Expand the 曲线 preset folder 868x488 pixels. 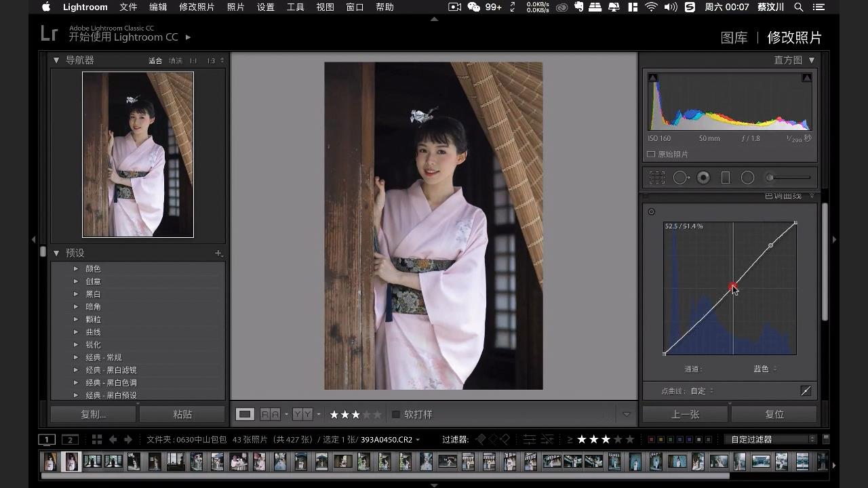pos(76,332)
